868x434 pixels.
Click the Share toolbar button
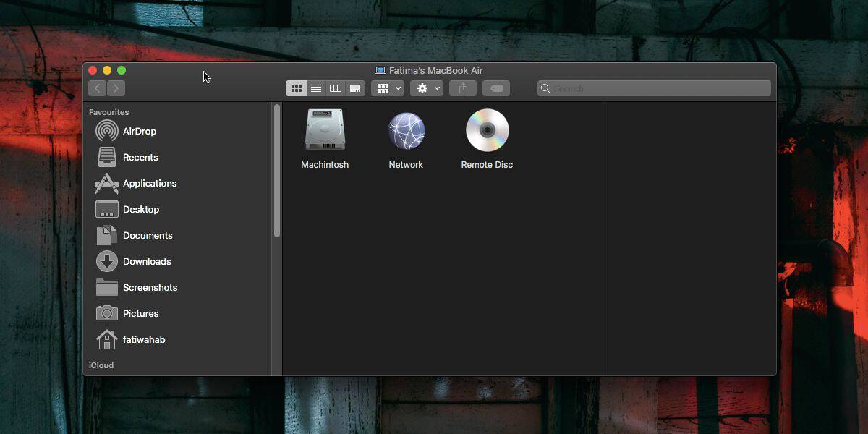(x=463, y=88)
